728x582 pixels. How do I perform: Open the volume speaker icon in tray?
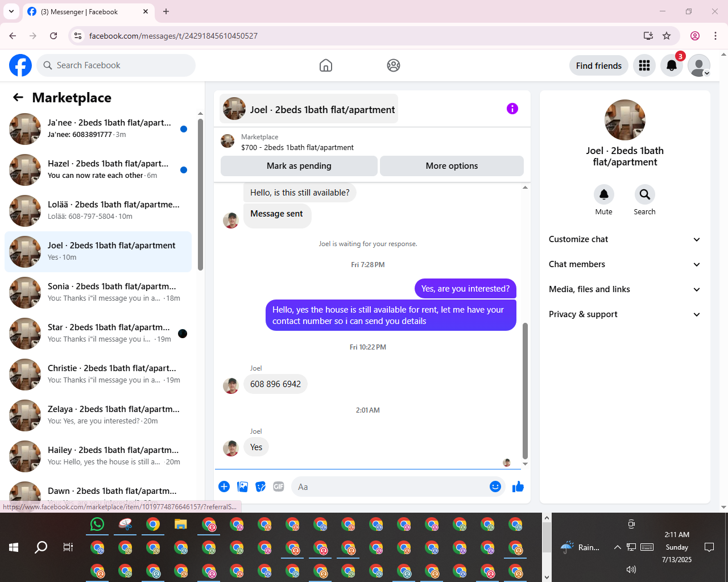coord(631,569)
